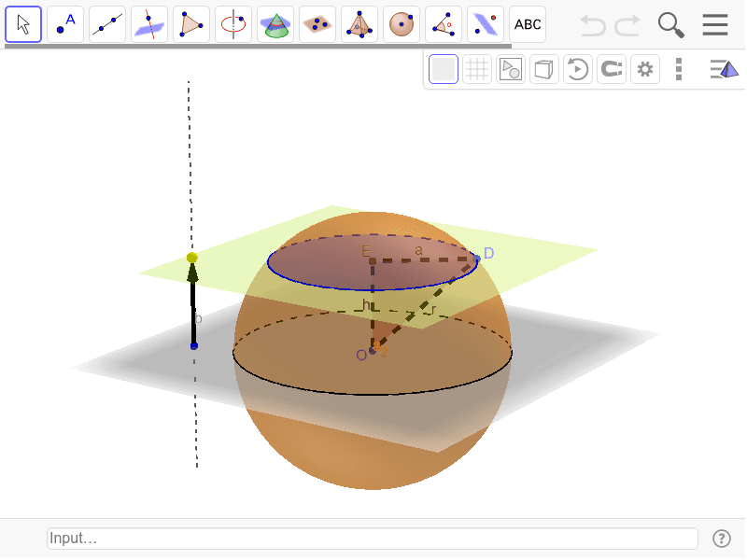Expand the three-dot more options menu
The height and width of the screenshot is (560, 747).
point(679,69)
